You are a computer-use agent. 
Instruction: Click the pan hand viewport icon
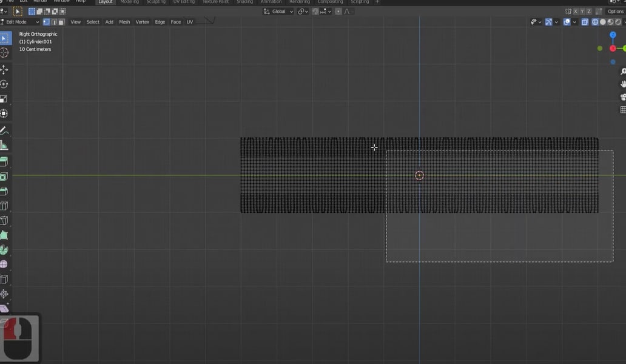tap(623, 84)
